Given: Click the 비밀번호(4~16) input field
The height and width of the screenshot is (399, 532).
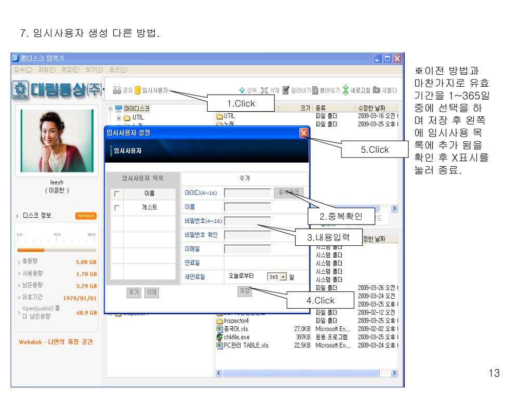Looking at the screenshot, I should [247, 221].
